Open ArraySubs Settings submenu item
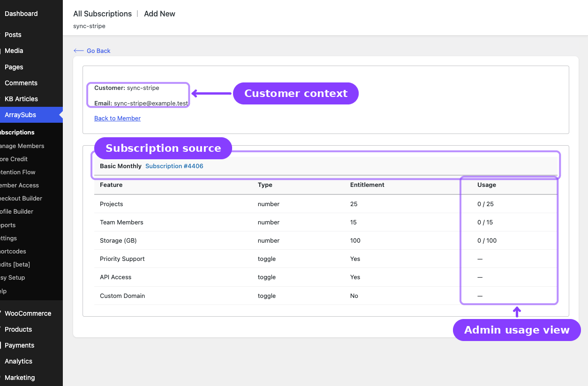This screenshot has height=386, width=588. pos(8,238)
